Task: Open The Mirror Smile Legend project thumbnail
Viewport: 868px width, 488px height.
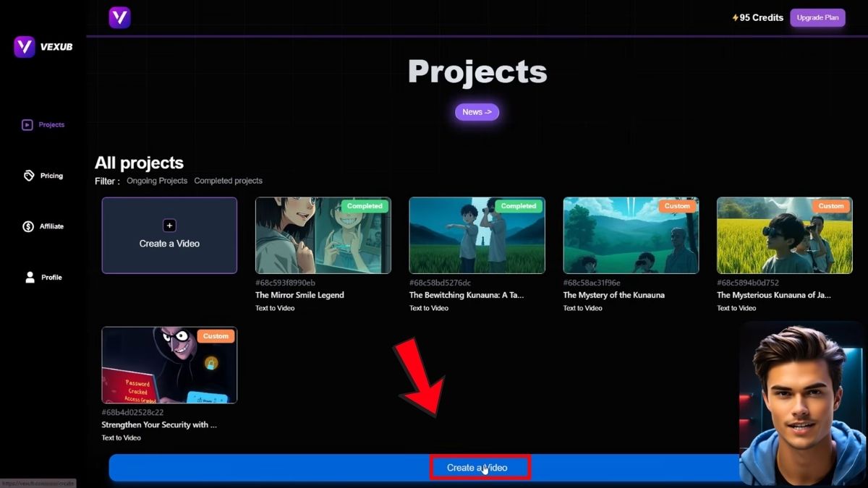Action: coord(323,235)
